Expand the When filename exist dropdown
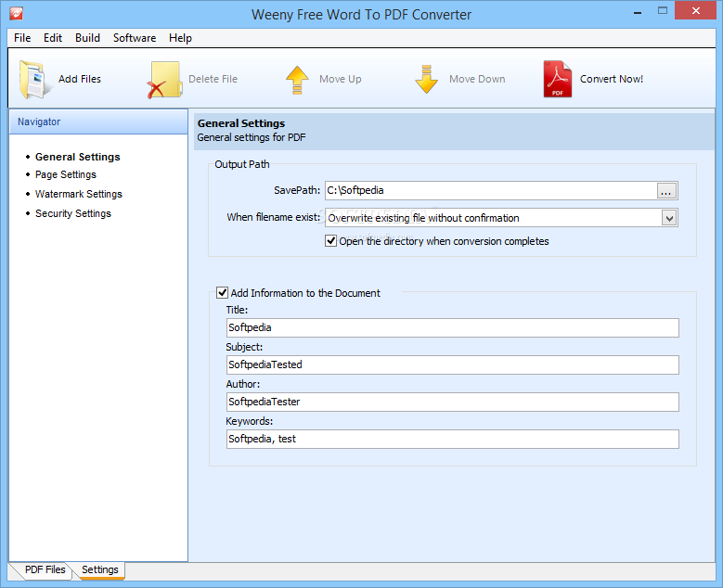723x588 pixels. click(669, 218)
